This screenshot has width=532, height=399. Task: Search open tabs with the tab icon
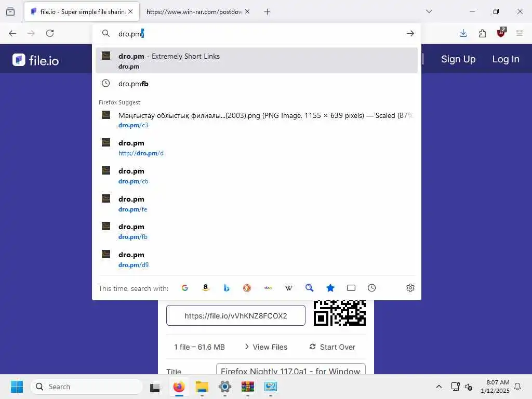(351, 288)
